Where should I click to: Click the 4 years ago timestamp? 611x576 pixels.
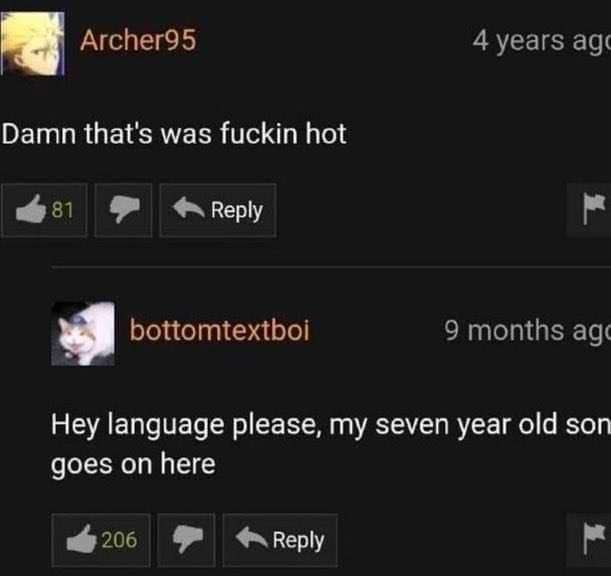(x=541, y=41)
